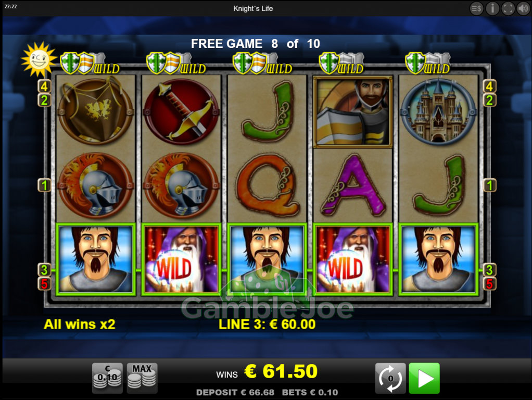Open the game info icon
The image size is (532, 400).
(x=492, y=8)
